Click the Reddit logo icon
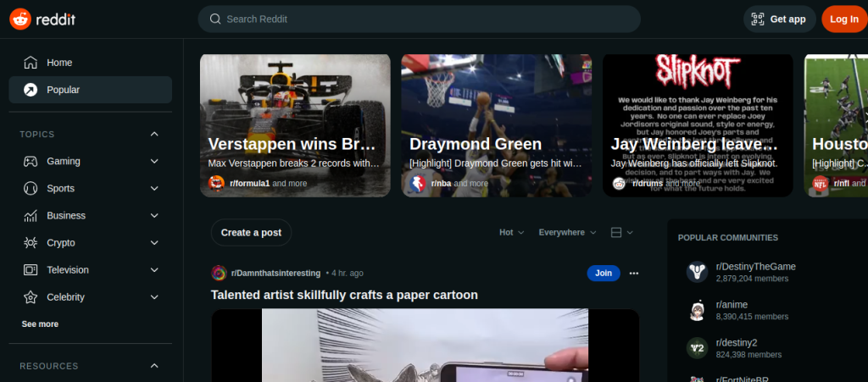The height and width of the screenshot is (382, 868). pyautogui.click(x=20, y=19)
